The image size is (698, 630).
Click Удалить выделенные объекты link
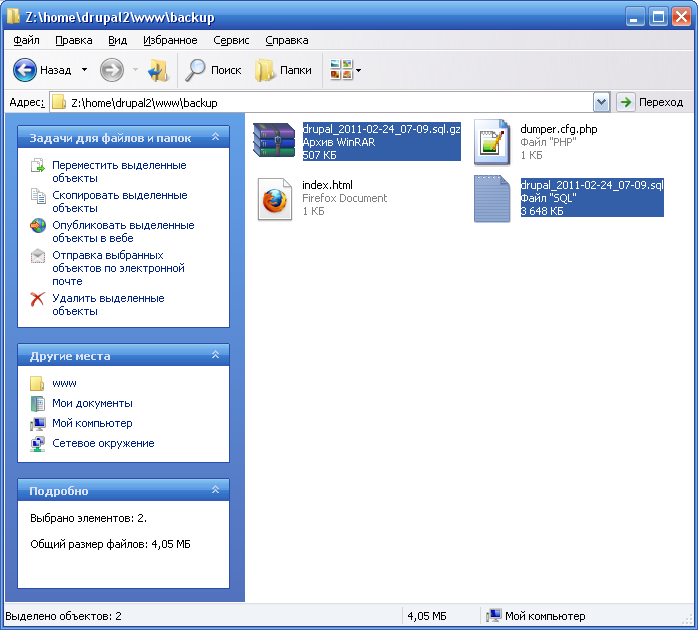pos(108,305)
